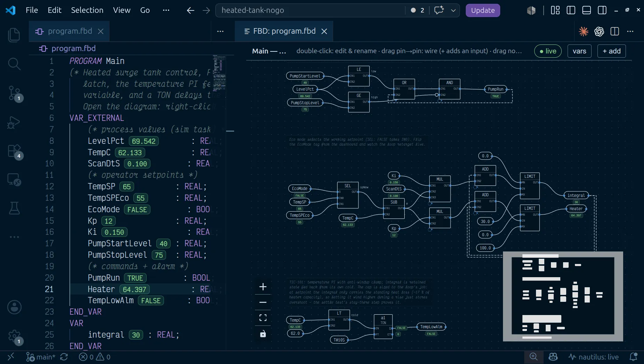The image size is (644, 364).
Task: Open the View menu
Action: (122, 10)
